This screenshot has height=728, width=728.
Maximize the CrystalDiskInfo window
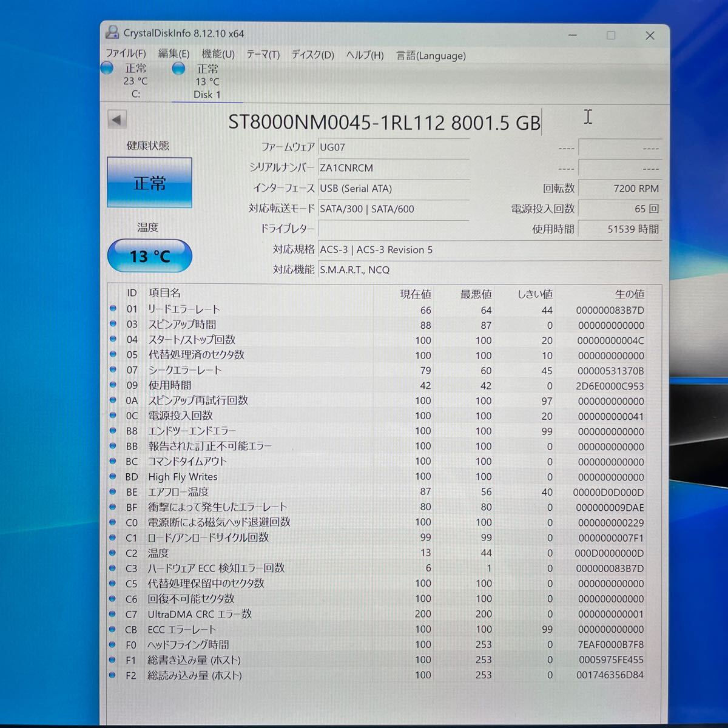pos(611,35)
